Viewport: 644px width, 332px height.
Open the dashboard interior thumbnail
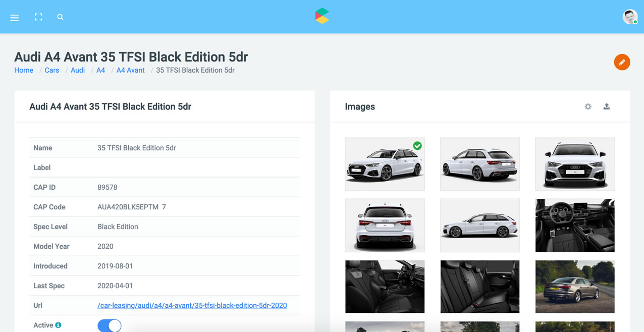click(x=575, y=225)
